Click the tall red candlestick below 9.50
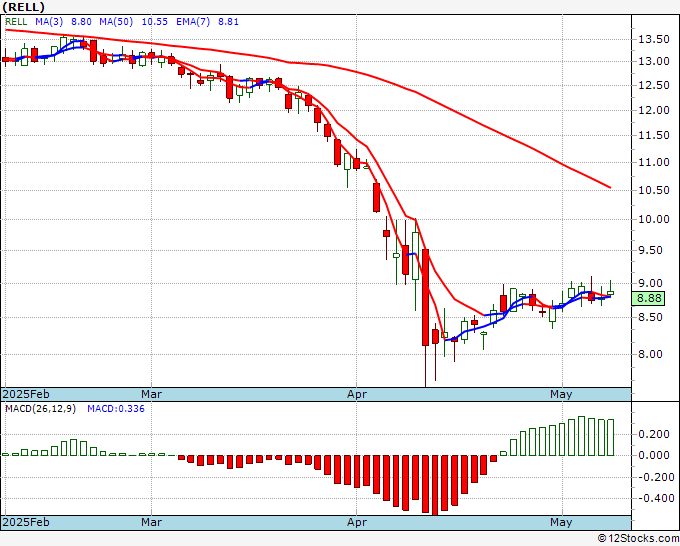 pos(425,298)
